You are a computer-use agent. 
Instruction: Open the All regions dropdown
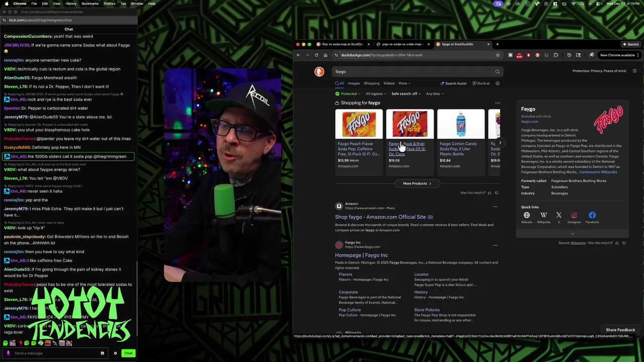click(376, 94)
